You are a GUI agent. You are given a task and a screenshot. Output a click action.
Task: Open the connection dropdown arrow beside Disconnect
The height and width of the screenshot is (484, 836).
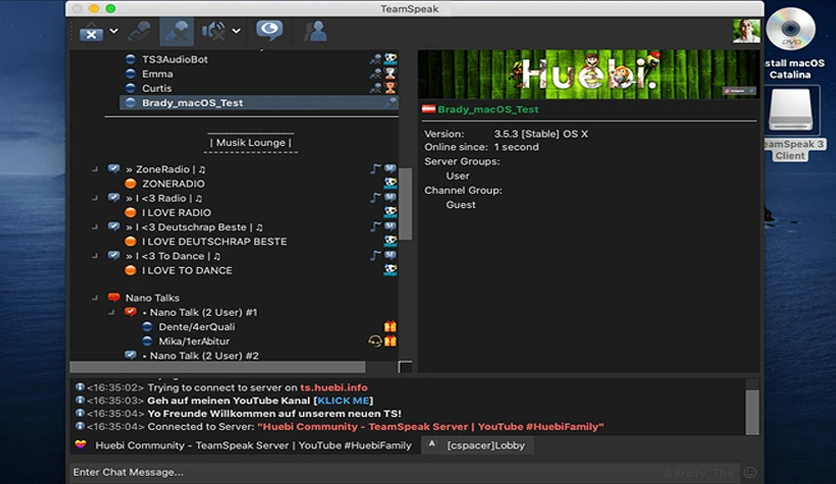[114, 31]
